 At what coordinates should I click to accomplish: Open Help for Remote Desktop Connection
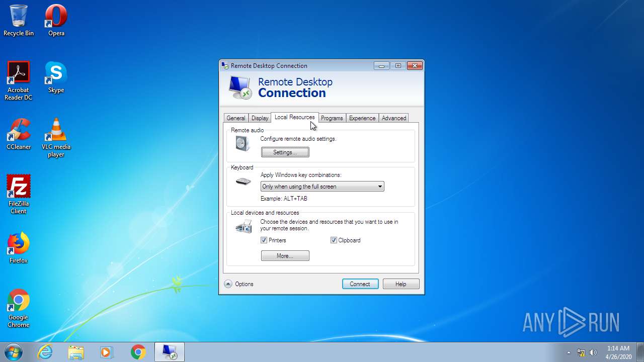click(400, 284)
